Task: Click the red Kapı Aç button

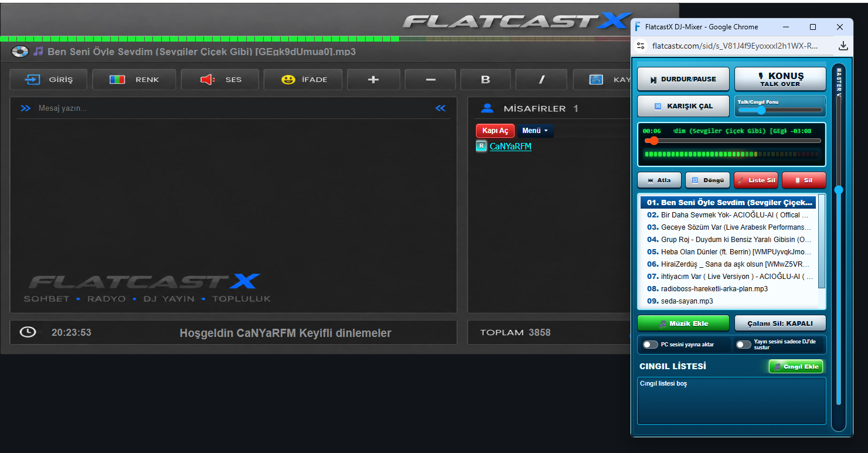Action: (495, 131)
